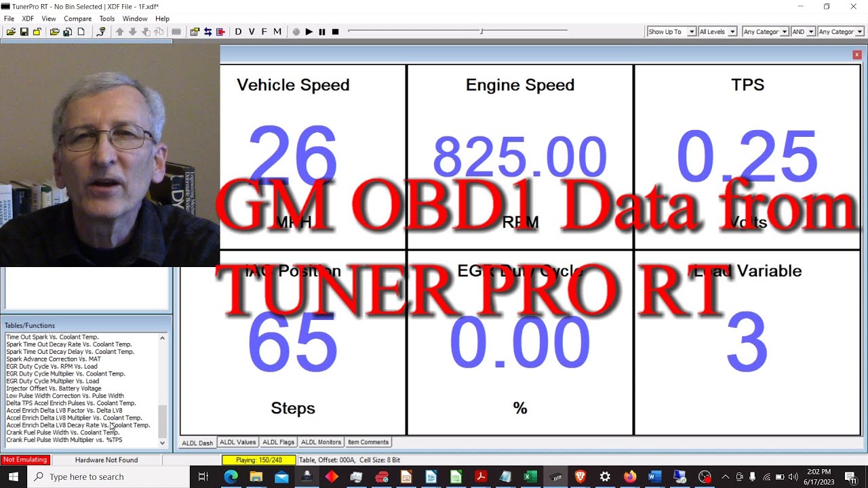Open the Tools menu

107,19
